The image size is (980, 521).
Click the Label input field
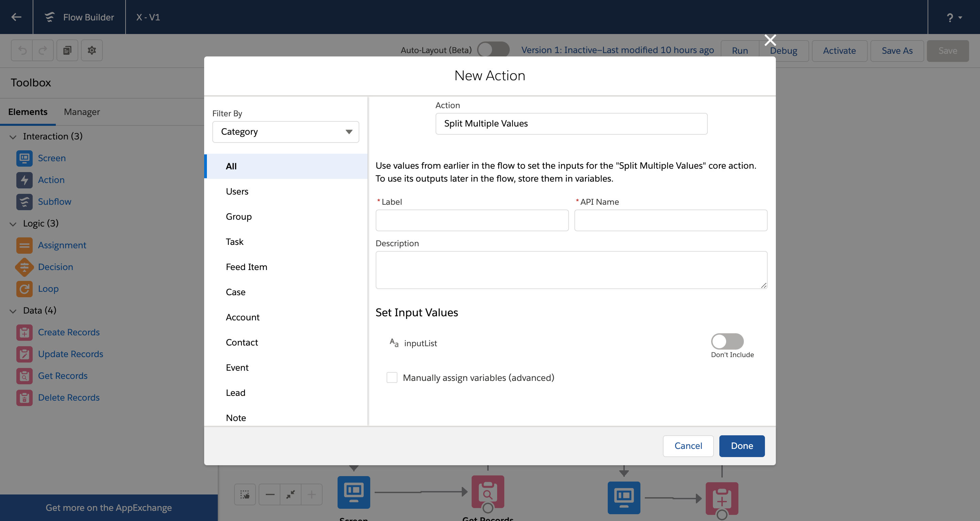[x=472, y=220]
